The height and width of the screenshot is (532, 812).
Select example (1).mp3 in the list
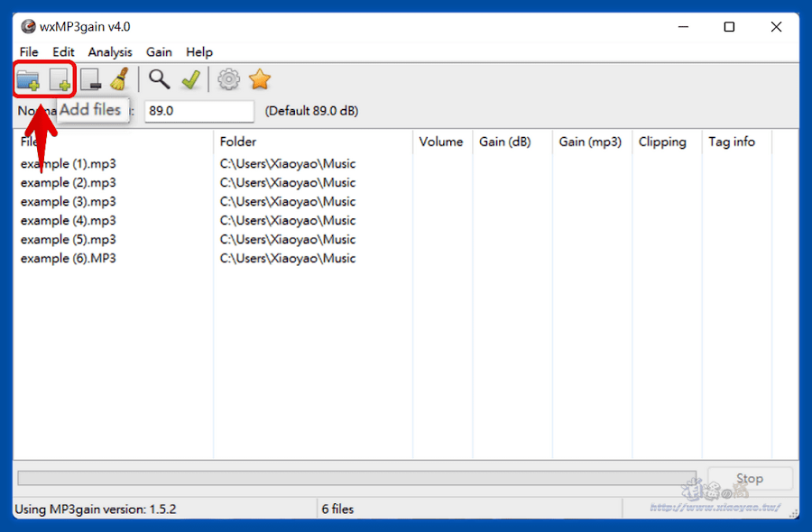pos(69,164)
